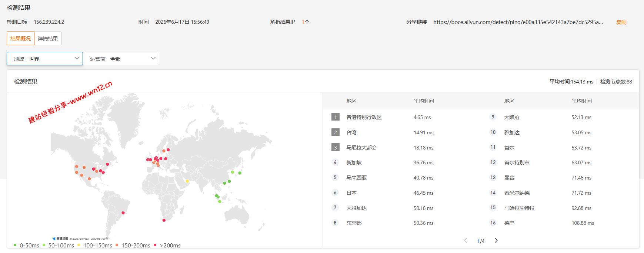Click the yellow Middle East map node

click(187, 181)
